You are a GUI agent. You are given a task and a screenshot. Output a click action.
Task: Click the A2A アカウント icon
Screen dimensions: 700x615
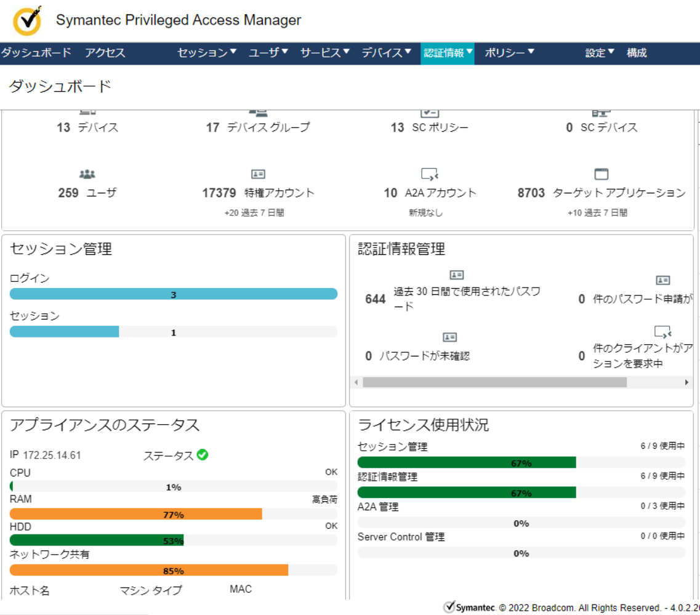(428, 173)
